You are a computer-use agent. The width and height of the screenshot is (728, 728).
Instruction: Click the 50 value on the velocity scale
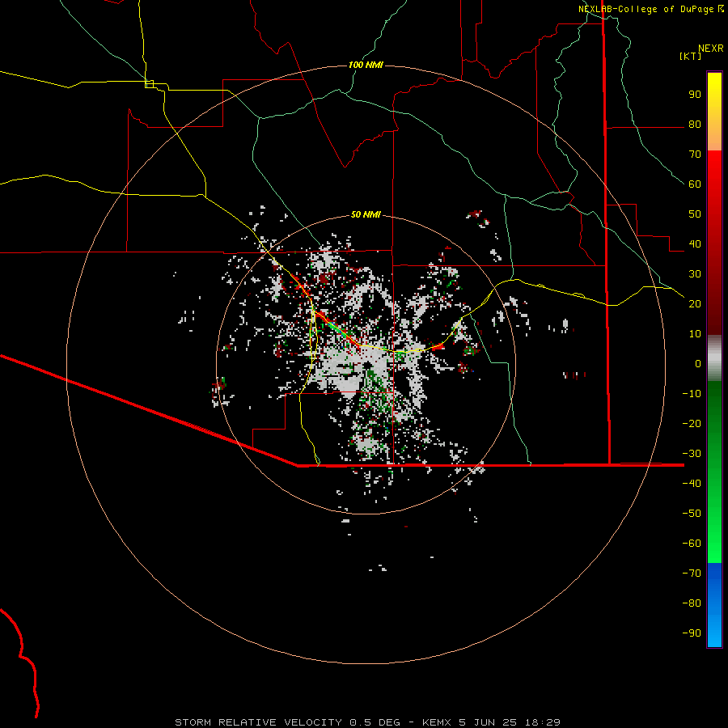695,214
